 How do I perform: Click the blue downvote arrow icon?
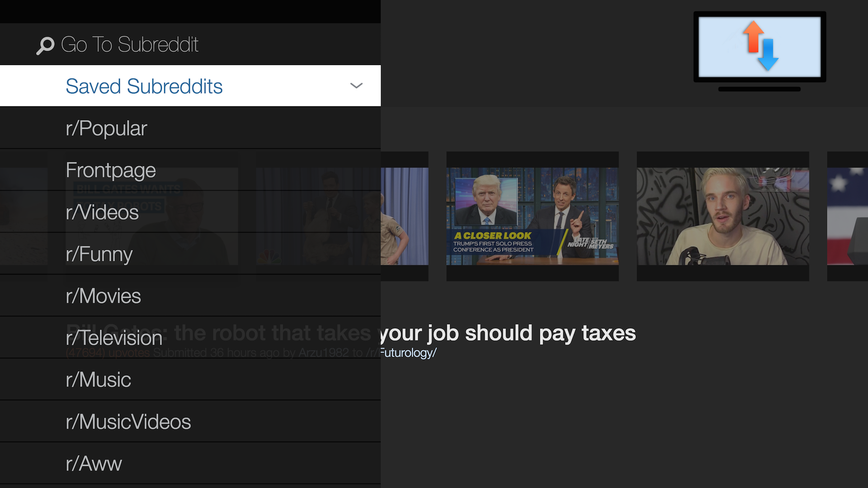[768, 55]
